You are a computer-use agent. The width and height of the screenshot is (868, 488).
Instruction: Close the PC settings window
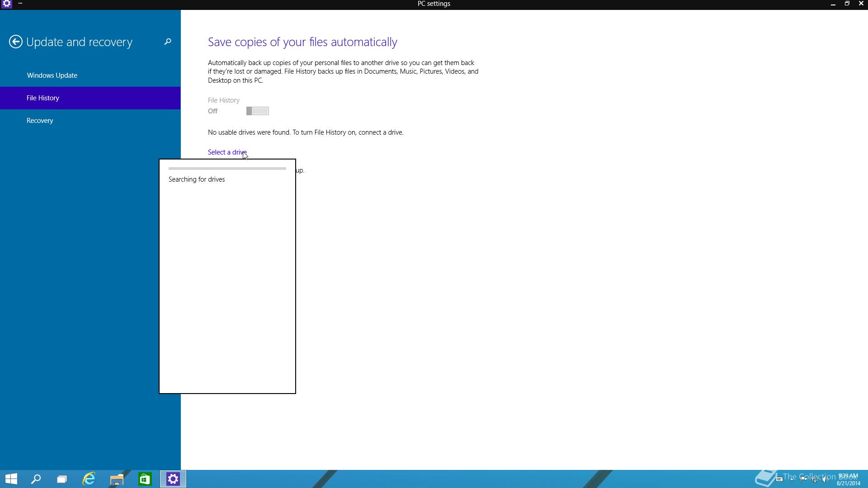[x=861, y=4]
